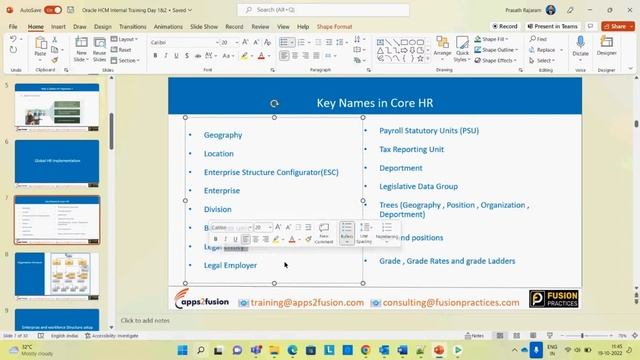Click Windows Start button
This screenshot has width=640, height=360.
coord(182,350)
